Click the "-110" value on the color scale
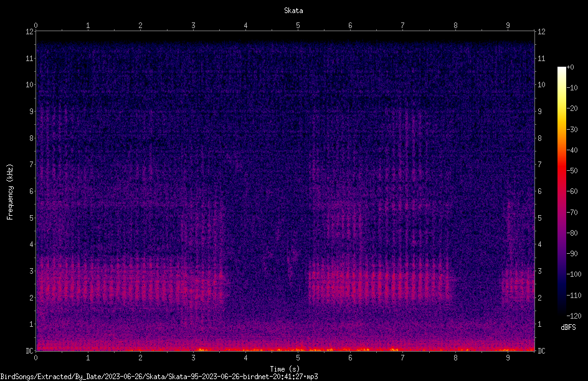588x381 pixels. point(574,296)
